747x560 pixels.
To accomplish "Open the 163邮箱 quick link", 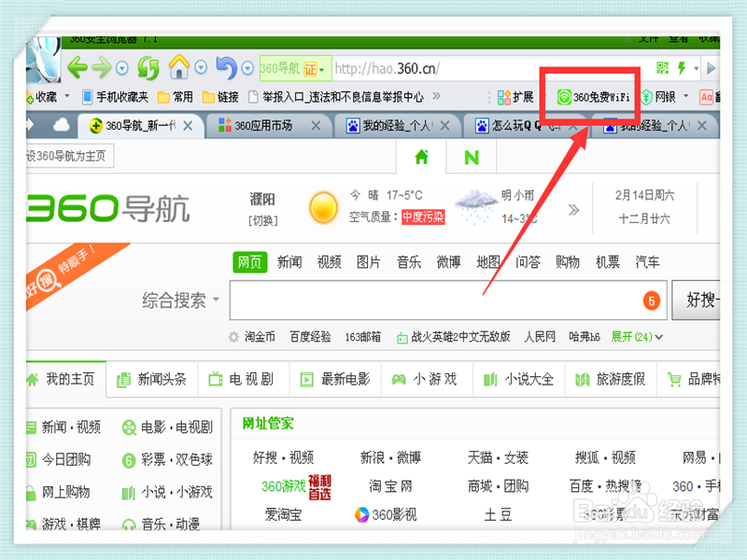I will pyautogui.click(x=363, y=337).
